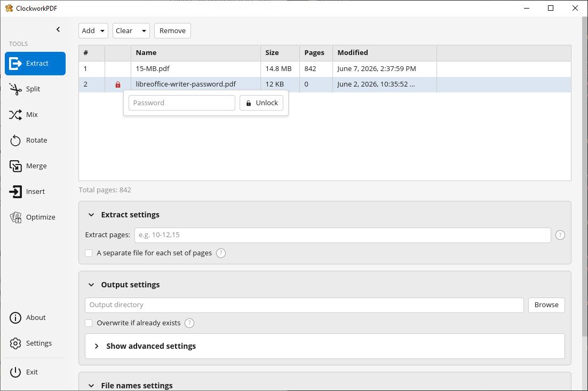Exit the application via sidebar

pos(35,372)
